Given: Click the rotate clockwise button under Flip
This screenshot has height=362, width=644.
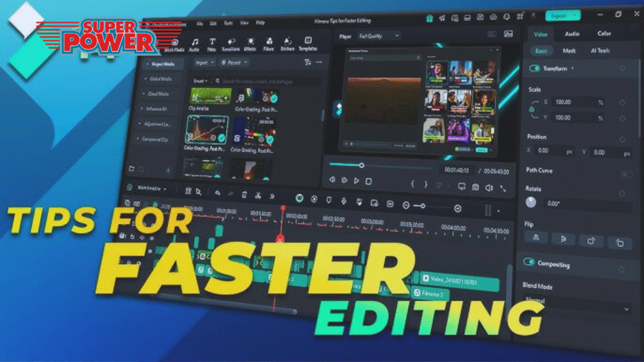Looking at the screenshot, I should click(591, 241).
